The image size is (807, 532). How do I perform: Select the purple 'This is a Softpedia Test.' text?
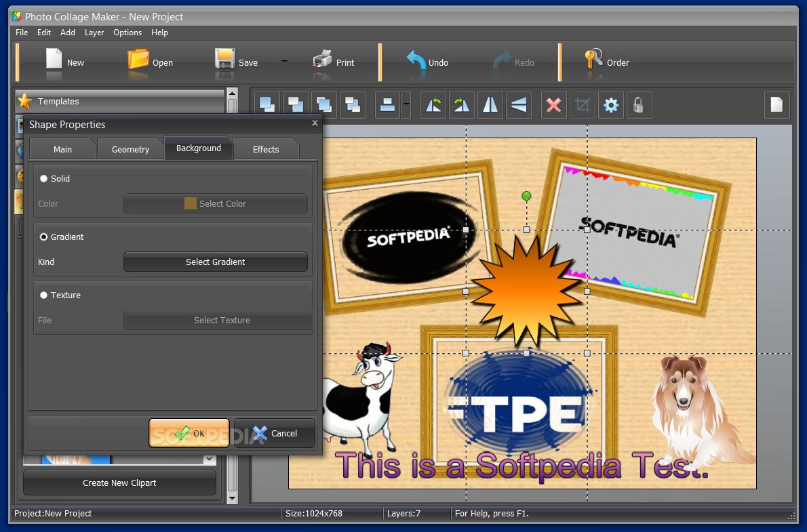click(x=522, y=466)
